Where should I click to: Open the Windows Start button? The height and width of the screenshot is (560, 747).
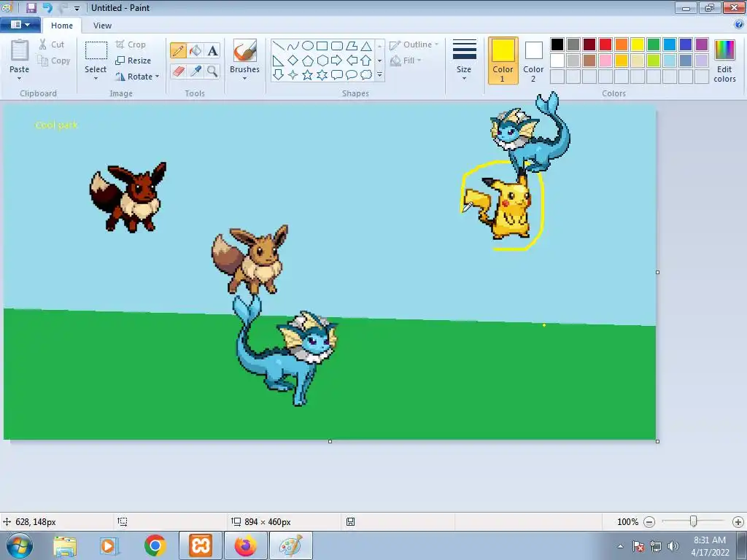coord(19,545)
